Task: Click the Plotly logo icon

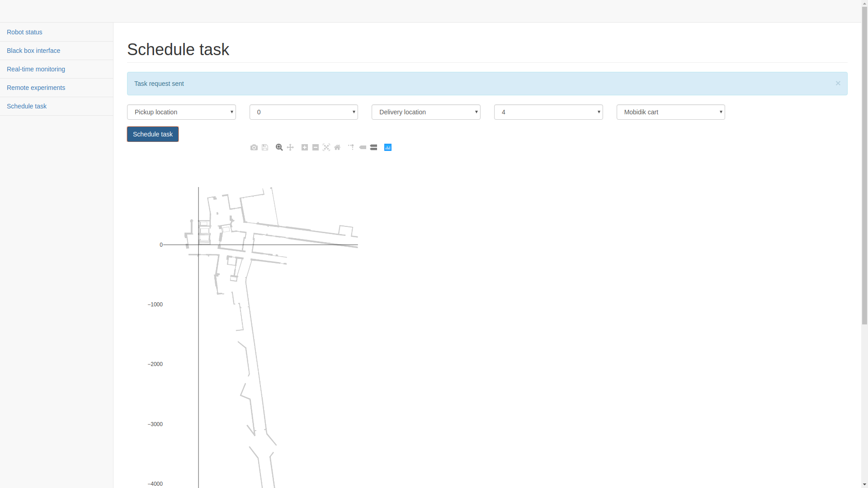Action: point(388,147)
